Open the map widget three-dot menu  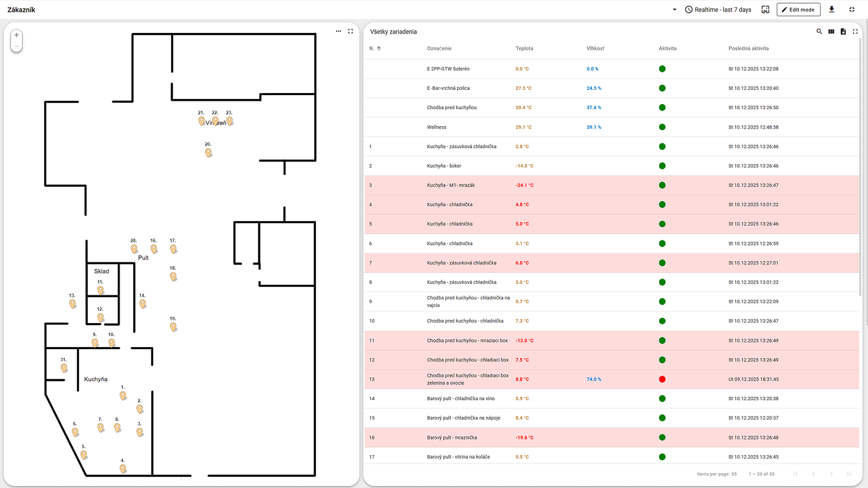tap(339, 31)
